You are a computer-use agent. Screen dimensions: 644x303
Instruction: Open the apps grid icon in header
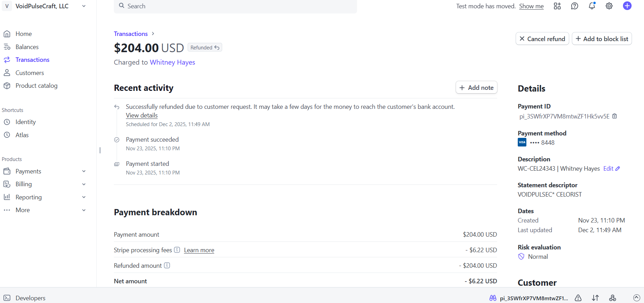(x=557, y=6)
